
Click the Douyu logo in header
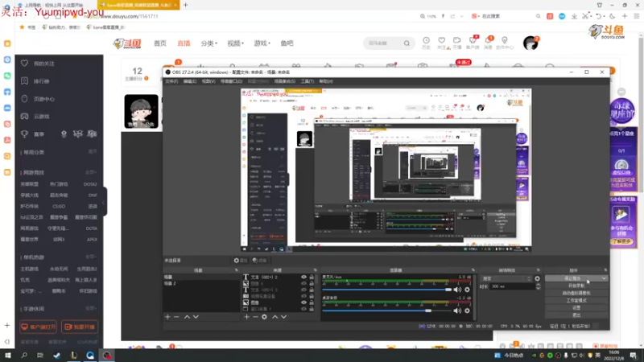tap(127, 43)
